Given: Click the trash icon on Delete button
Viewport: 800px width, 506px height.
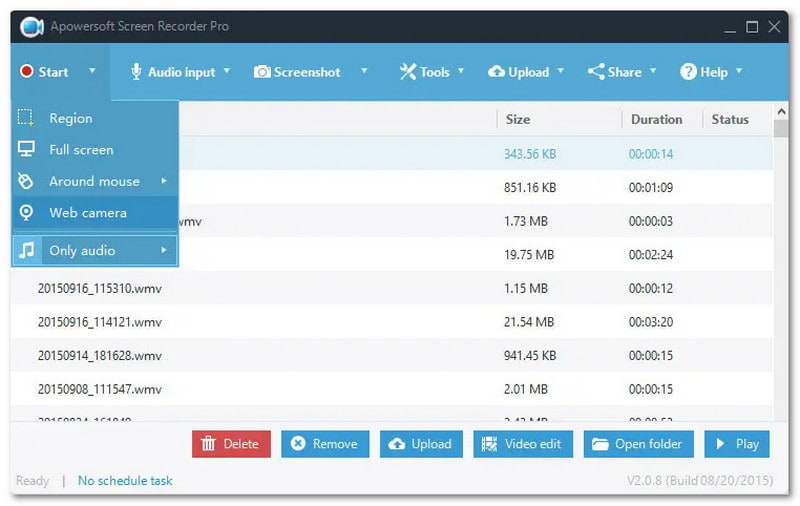Looking at the screenshot, I should (208, 443).
